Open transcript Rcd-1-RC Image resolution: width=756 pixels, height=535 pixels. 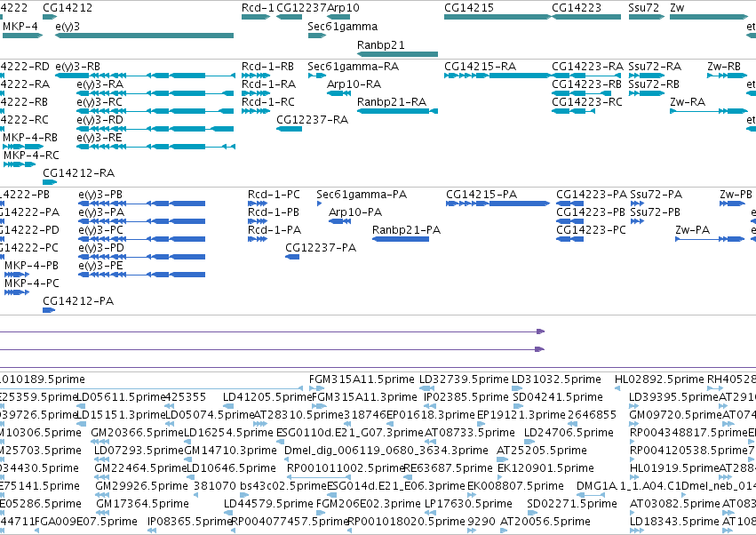click(256, 111)
